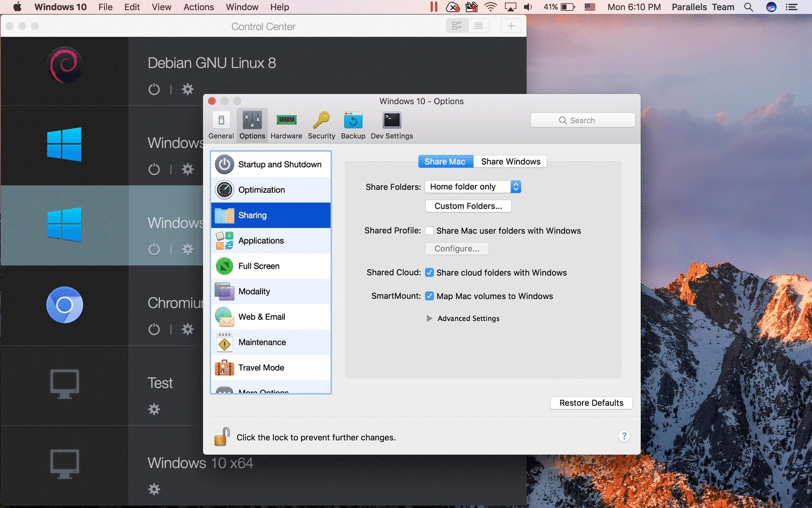Expand the Advanced Settings disclosure triangle
This screenshot has width=812, height=508.
point(429,318)
